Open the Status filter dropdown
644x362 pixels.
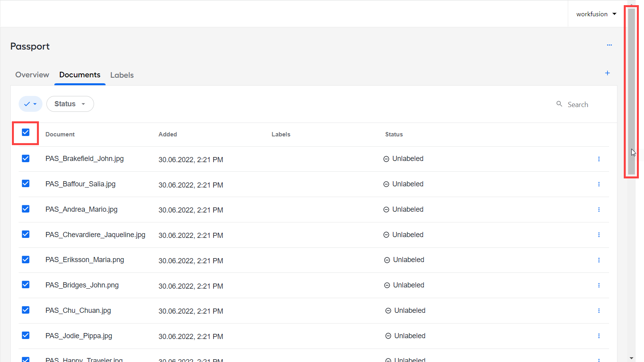70,104
